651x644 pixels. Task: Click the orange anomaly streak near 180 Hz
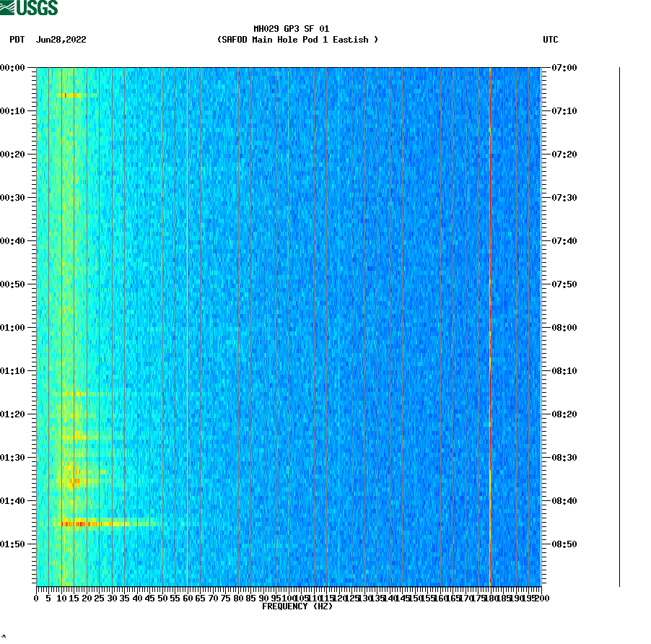click(491, 361)
